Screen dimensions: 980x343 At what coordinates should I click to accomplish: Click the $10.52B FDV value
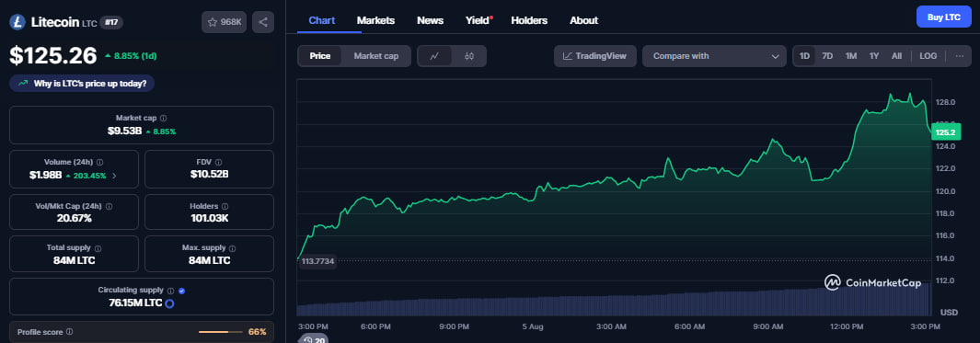(x=210, y=175)
